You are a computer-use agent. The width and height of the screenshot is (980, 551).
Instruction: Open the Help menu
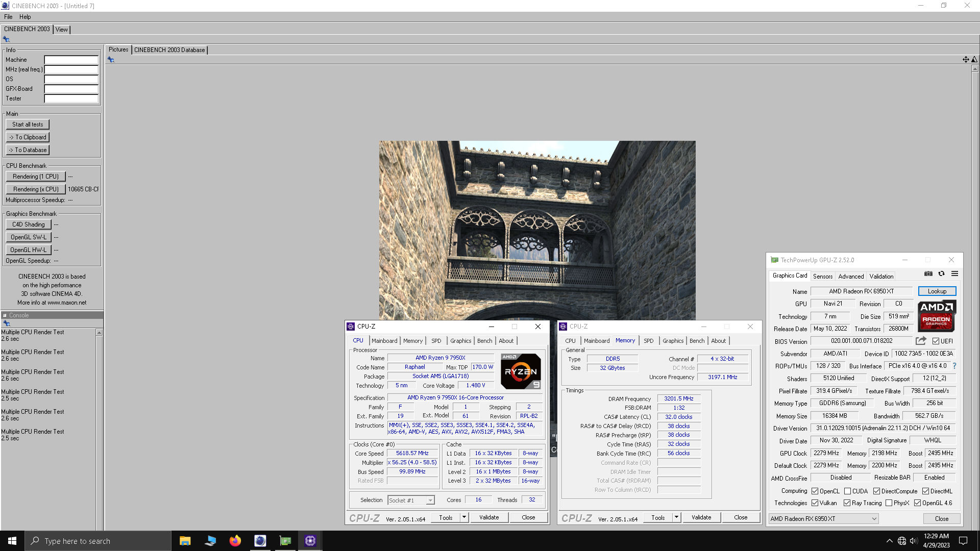25,17
